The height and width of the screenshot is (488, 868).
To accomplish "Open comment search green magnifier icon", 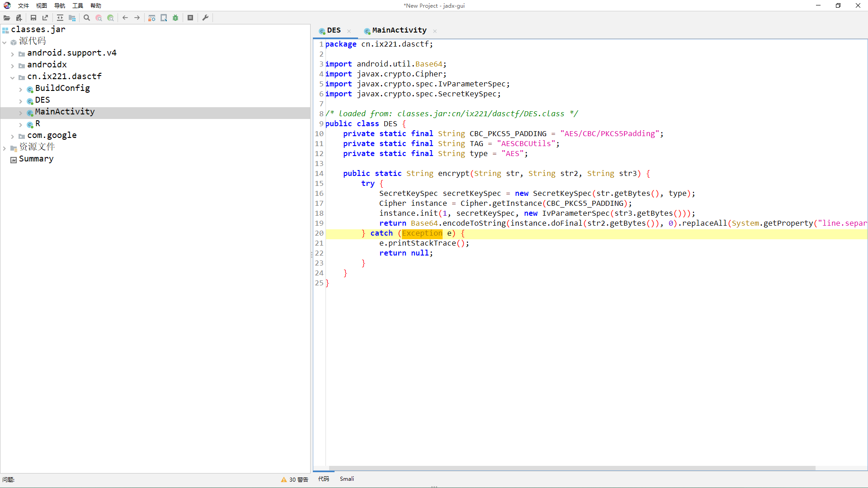I will pyautogui.click(x=110, y=18).
